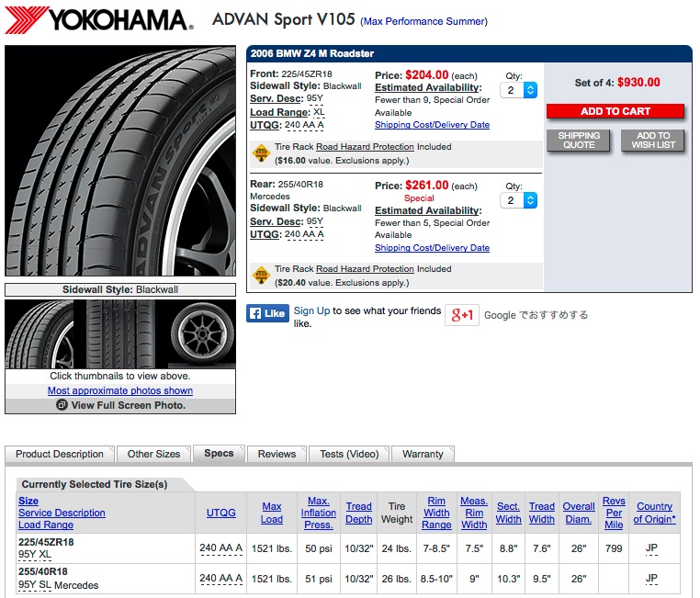Click the Yokohama brand logo
The height and width of the screenshot is (598, 700).
point(99,19)
